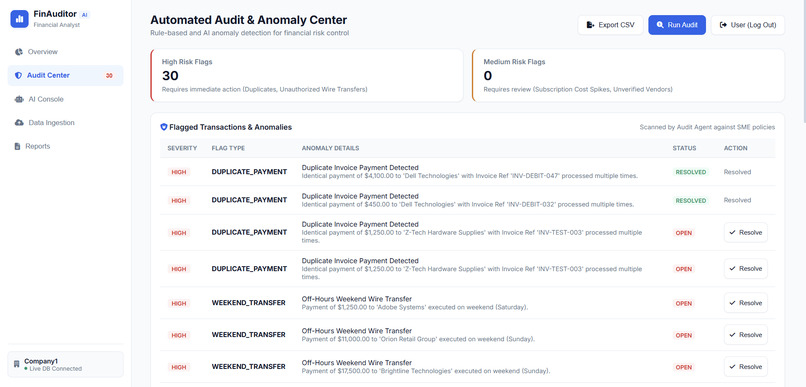The width and height of the screenshot is (806, 387).
Task: Click the High Risk Flags card
Action: [307, 76]
